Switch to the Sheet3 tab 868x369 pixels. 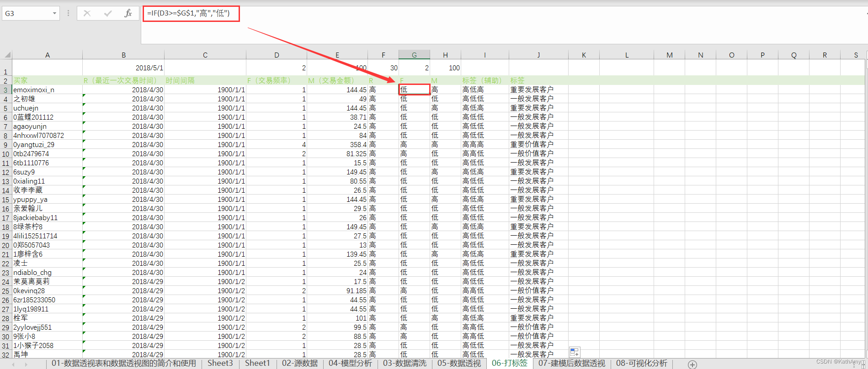click(220, 363)
